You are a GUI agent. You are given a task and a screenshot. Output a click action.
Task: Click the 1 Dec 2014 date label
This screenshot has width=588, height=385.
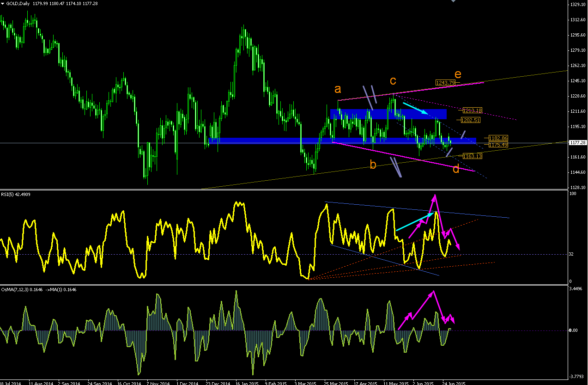point(188,383)
